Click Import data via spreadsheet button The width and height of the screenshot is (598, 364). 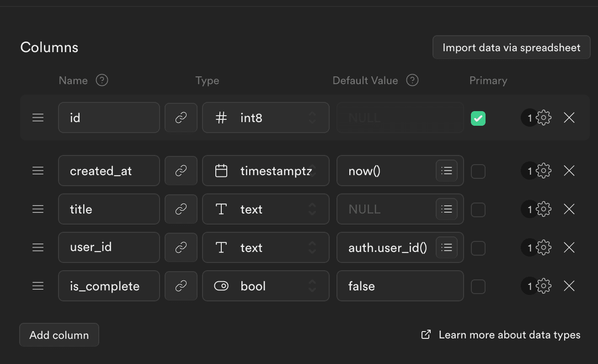click(x=511, y=48)
